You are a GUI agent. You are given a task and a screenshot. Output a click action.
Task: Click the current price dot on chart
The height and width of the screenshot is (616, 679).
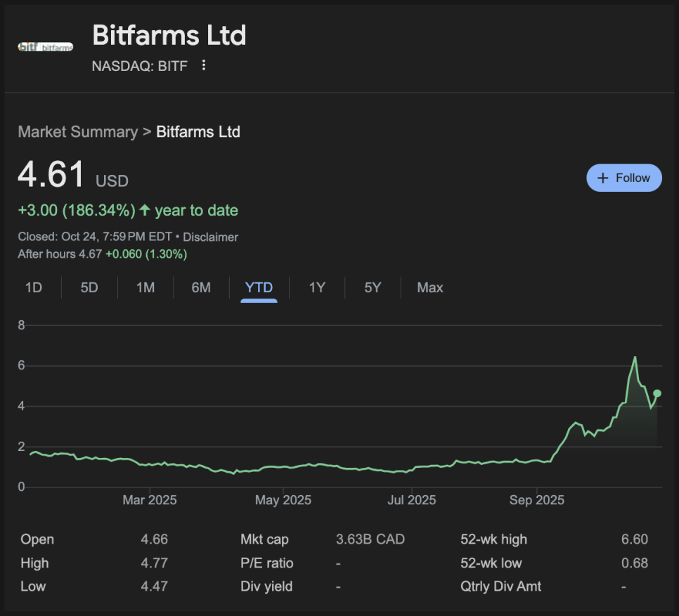pyautogui.click(x=657, y=393)
